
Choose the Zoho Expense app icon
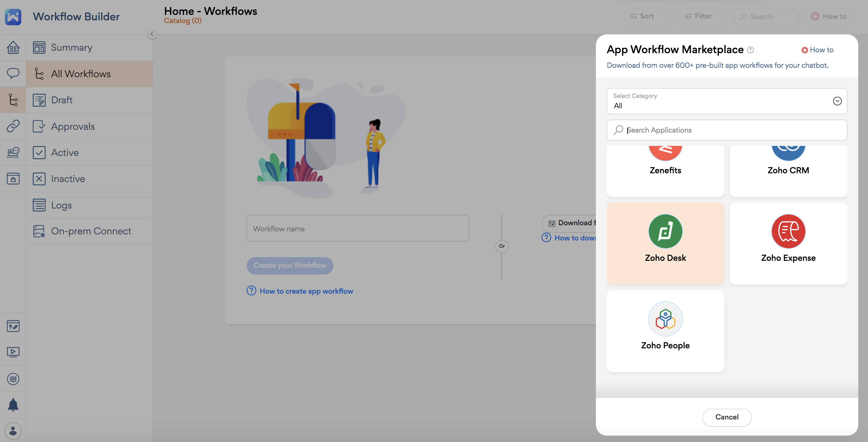tap(788, 231)
